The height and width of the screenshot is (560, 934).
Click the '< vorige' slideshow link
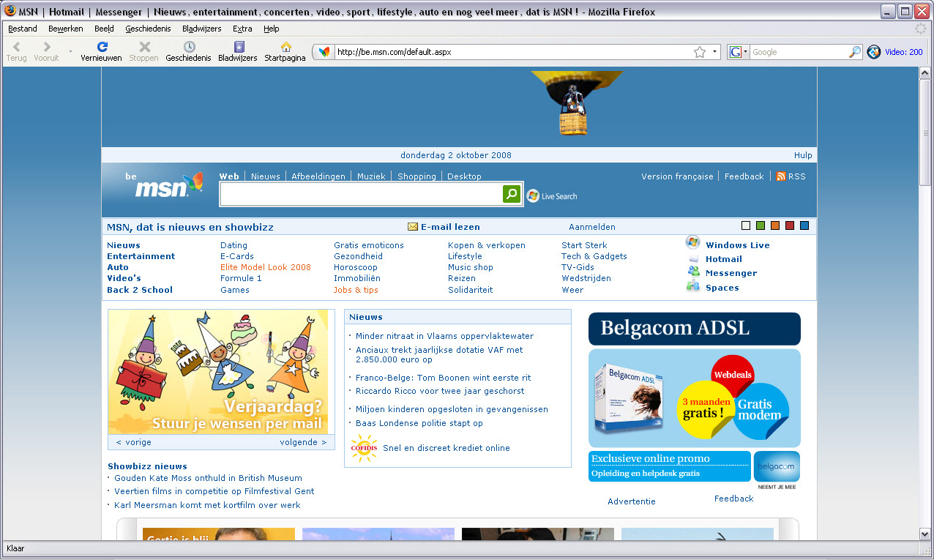[x=134, y=442]
